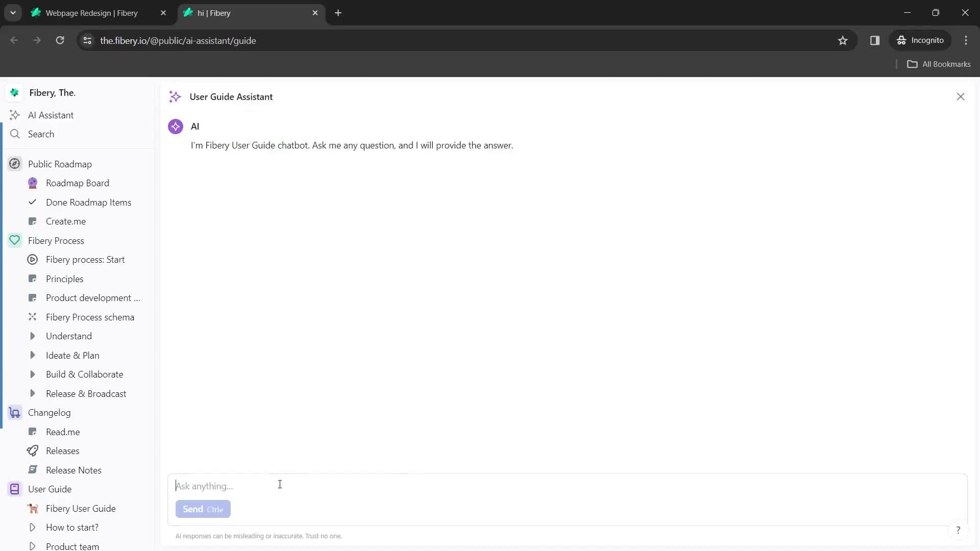Click the Public Roadmap space icon
This screenshot has height=551, width=980.
15,164
